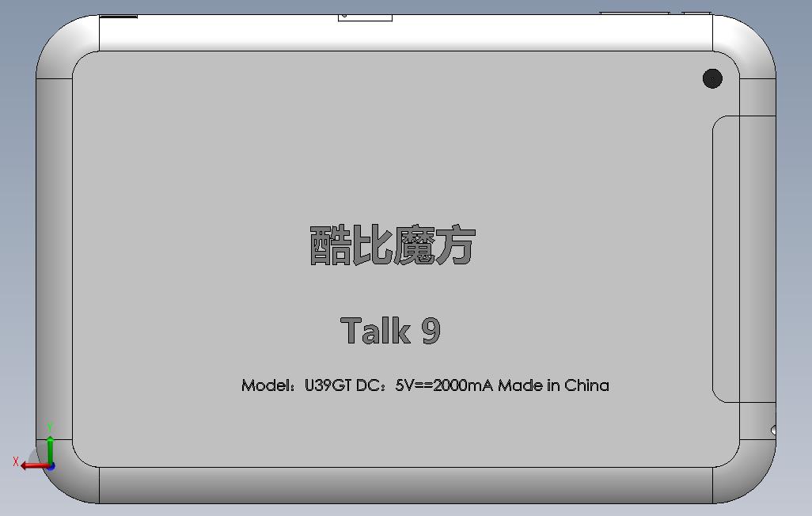Image resolution: width=812 pixels, height=516 pixels.
Task: Select the port slot on the top edge
Action: [365, 17]
